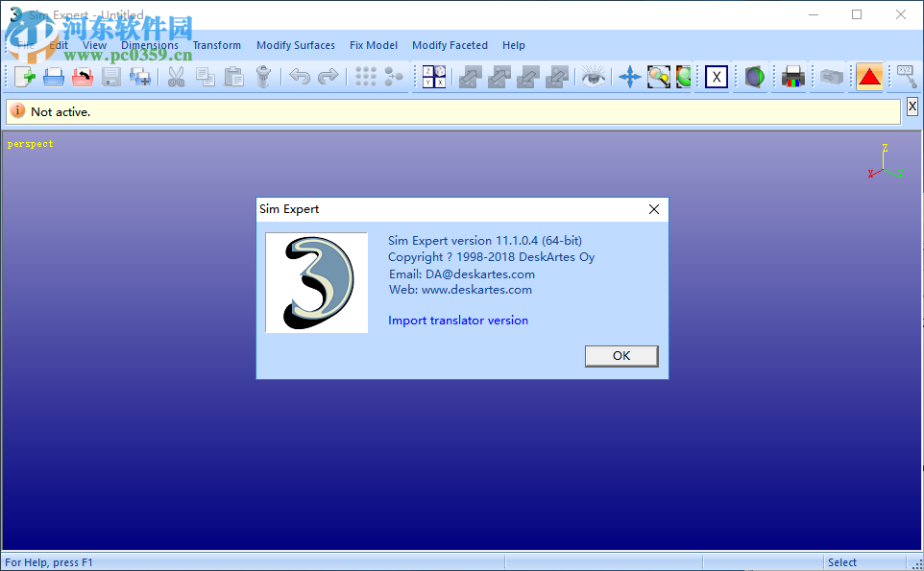Open an existing file from toolbar
924x571 pixels.
click(54, 77)
